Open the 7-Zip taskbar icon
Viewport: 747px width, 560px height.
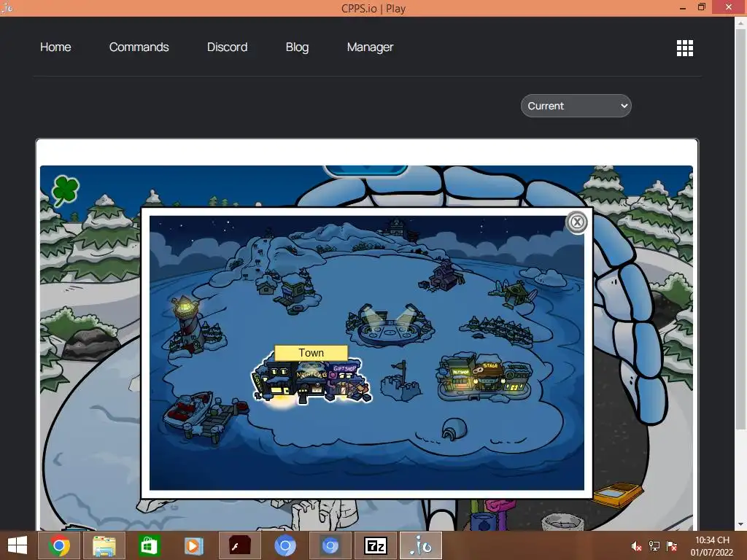(376, 545)
